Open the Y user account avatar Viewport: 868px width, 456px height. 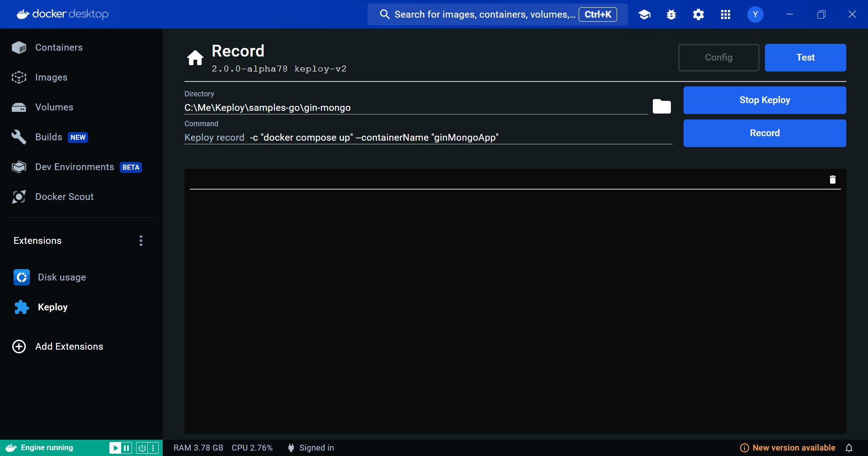tap(755, 14)
